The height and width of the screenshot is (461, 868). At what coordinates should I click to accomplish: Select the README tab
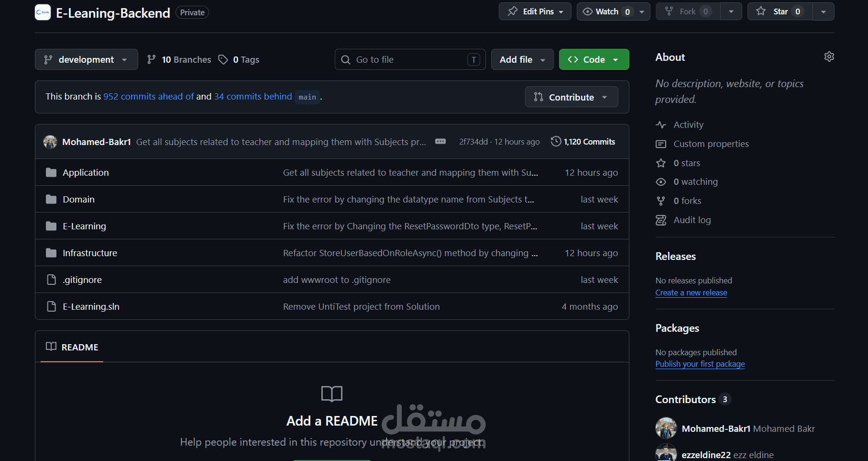[x=72, y=347]
